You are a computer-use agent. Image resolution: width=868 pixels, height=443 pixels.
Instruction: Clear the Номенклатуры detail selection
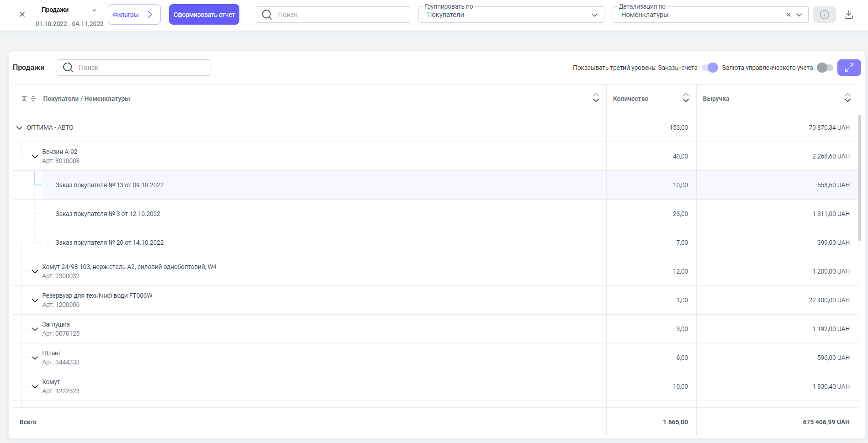(x=788, y=15)
